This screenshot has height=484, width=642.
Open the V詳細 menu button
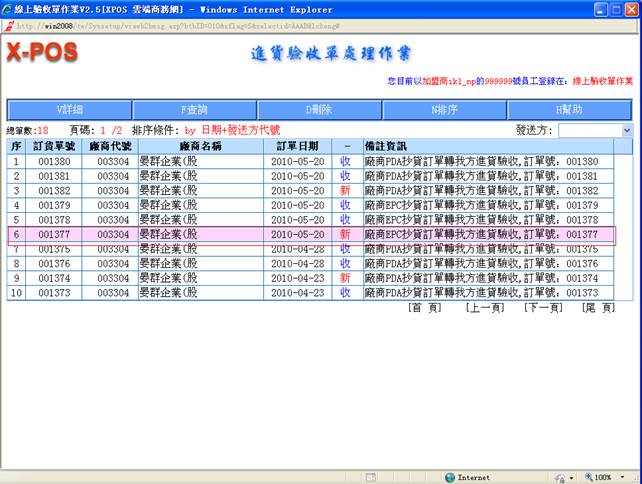coord(69,110)
